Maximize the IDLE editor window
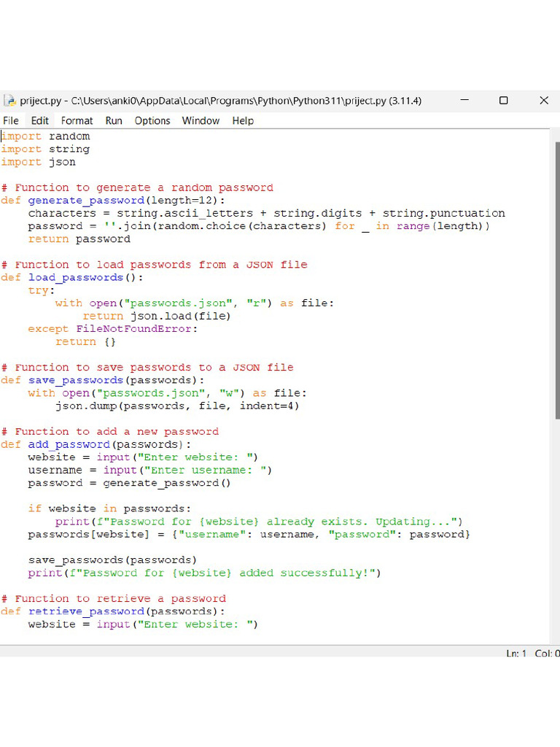This screenshot has width=560, height=747. 503,101
